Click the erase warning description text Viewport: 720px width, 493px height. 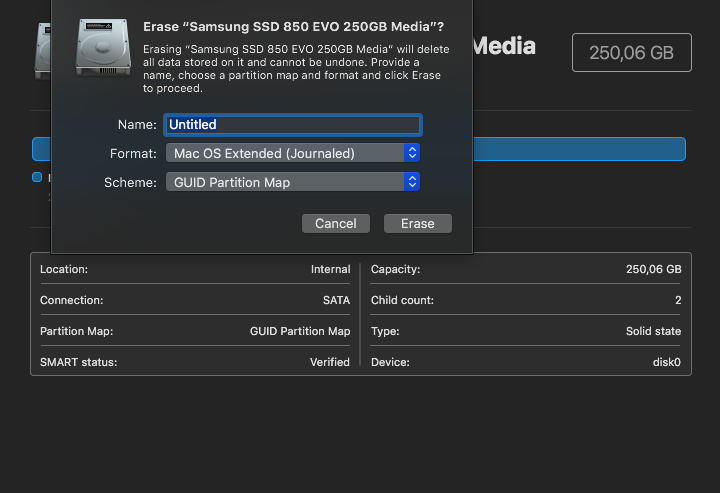[296, 68]
